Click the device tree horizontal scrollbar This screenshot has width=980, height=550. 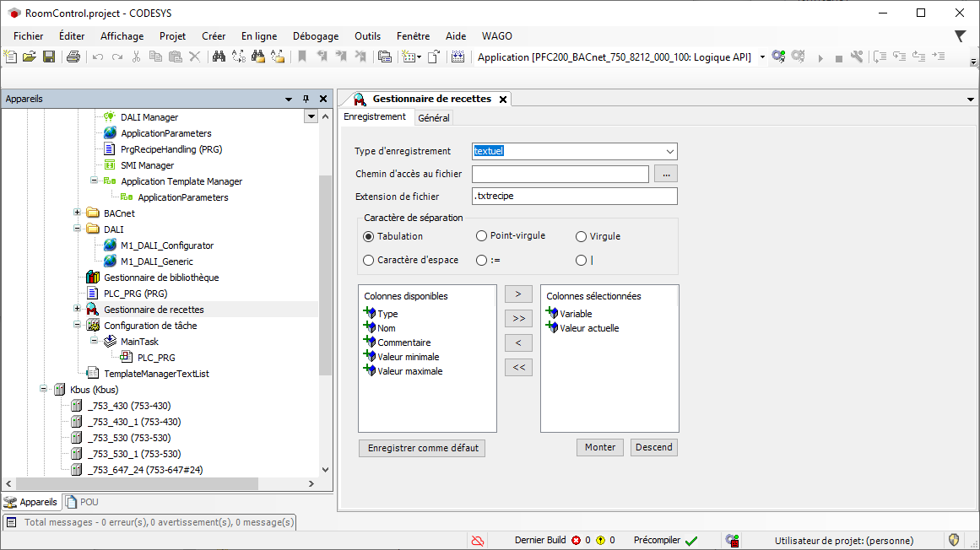[x=137, y=484]
